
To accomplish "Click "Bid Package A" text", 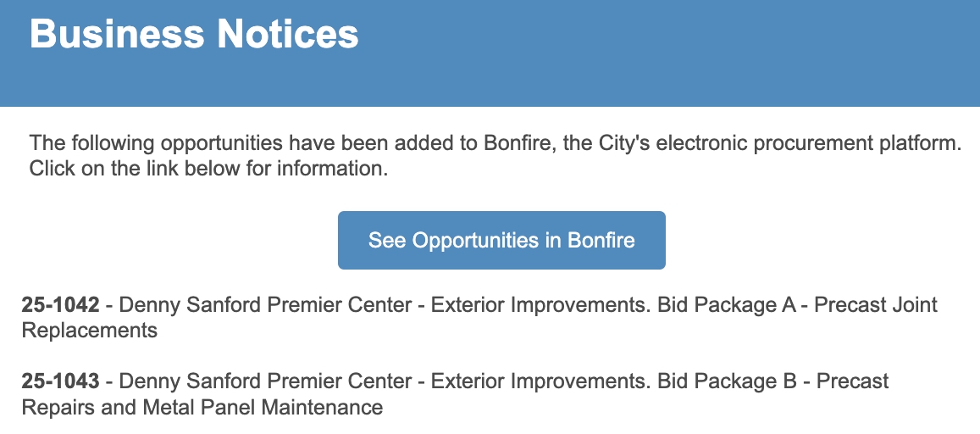I will point(727,305).
